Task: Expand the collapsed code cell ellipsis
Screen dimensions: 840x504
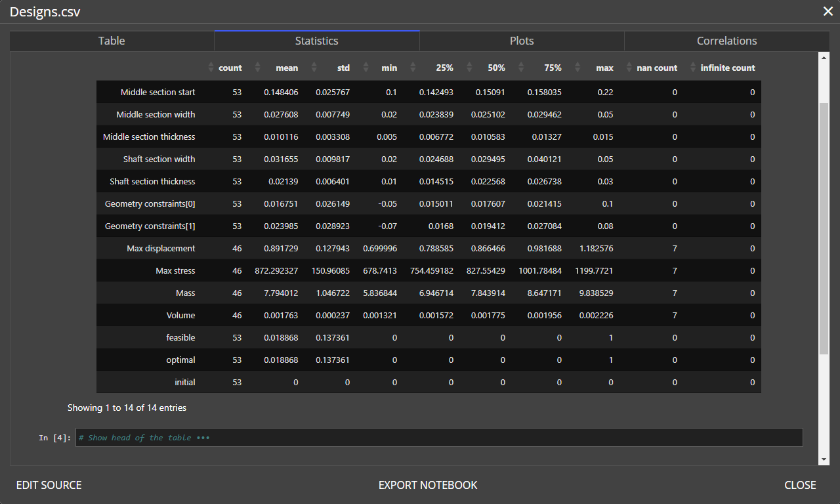Action: (x=203, y=438)
